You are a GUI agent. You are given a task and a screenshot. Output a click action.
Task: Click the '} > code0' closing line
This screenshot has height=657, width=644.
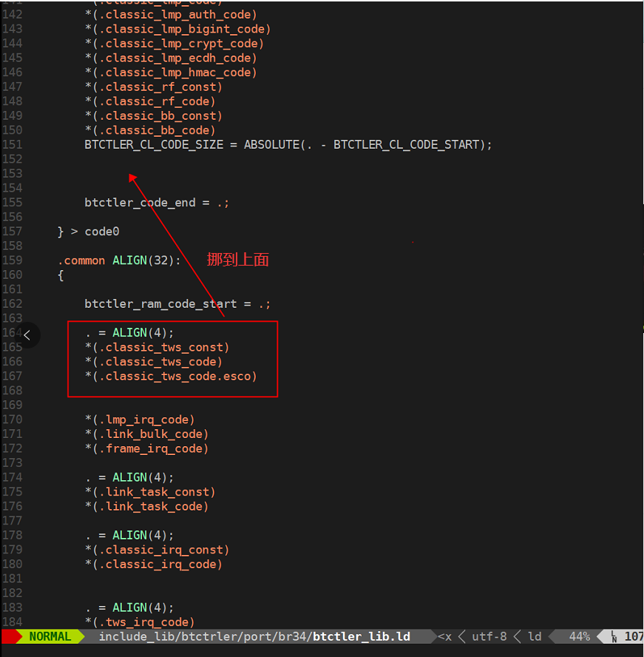(88, 232)
